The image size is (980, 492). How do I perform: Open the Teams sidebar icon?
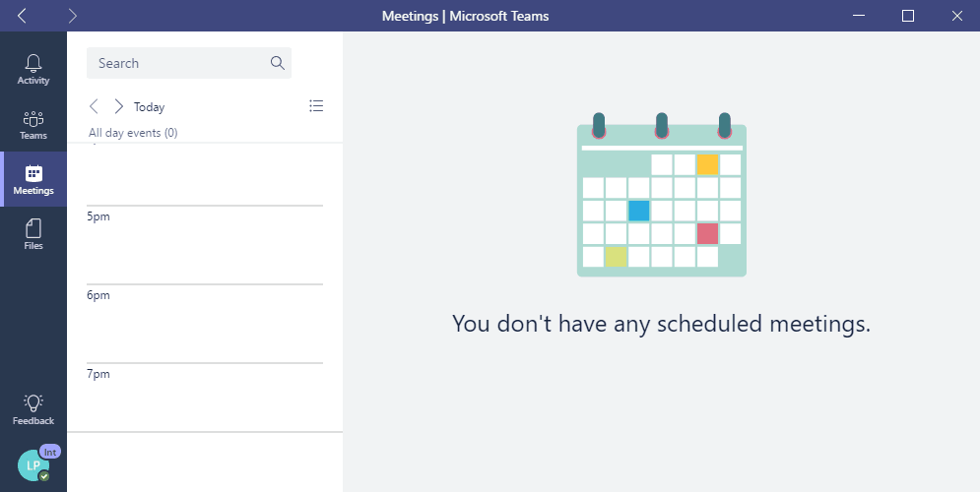coord(33,119)
